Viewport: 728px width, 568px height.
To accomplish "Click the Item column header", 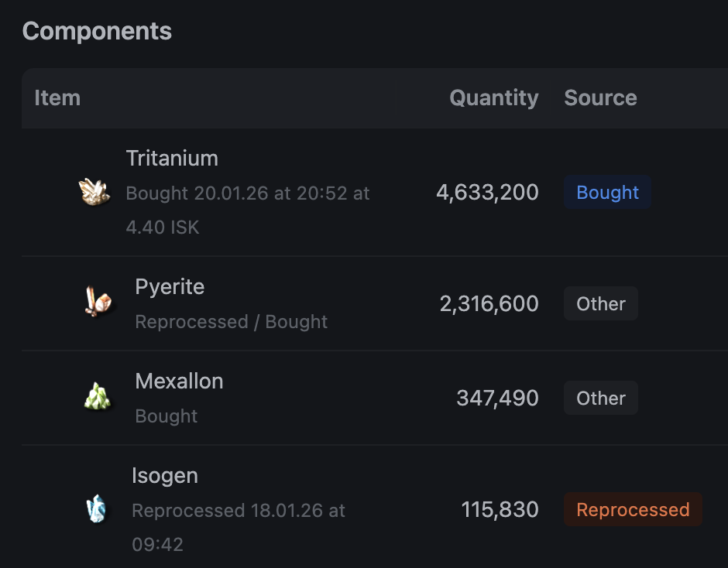I will click(57, 98).
